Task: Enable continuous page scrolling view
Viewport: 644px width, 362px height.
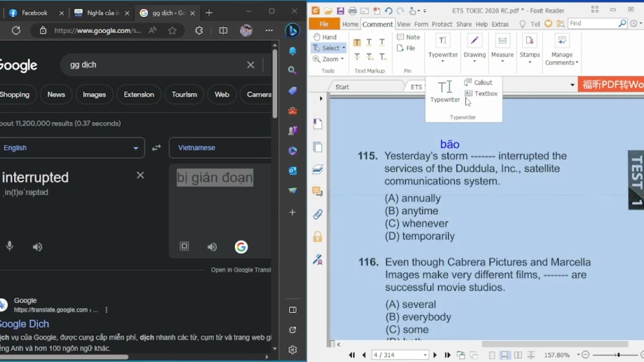Action: coord(505,355)
